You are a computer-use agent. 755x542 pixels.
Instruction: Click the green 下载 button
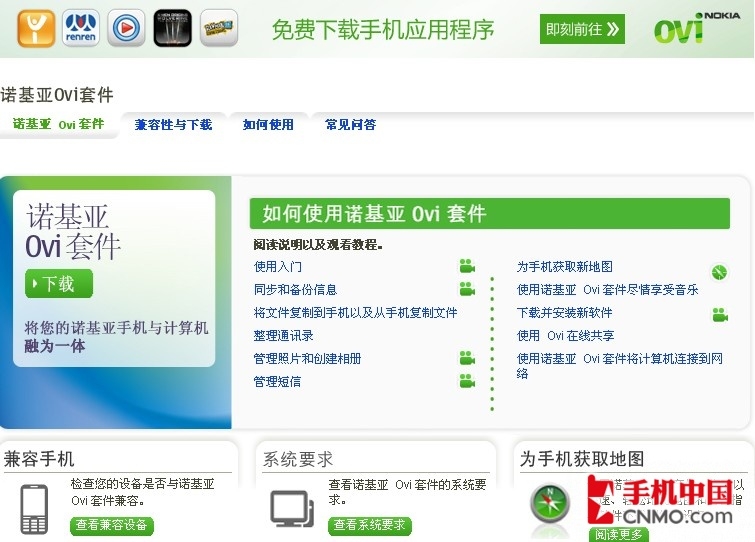(x=59, y=284)
